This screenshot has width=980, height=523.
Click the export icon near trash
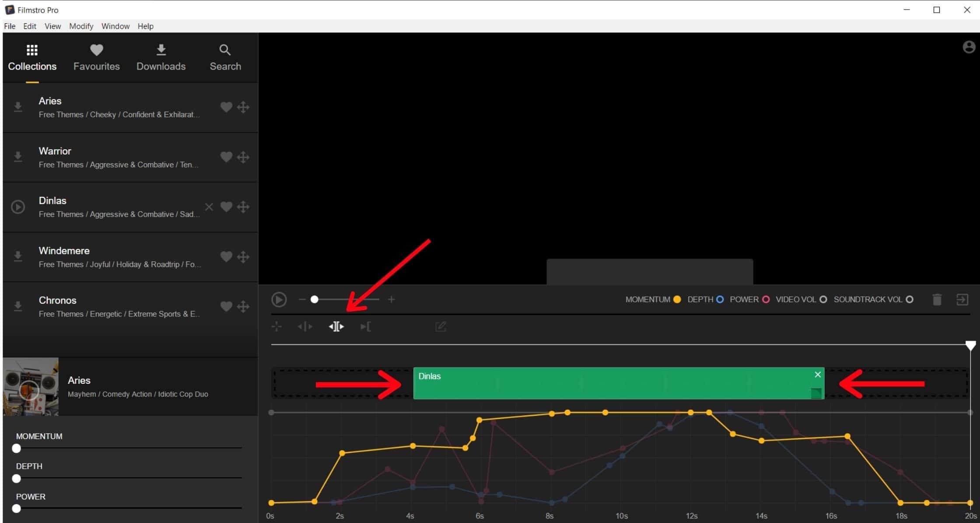click(962, 300)
